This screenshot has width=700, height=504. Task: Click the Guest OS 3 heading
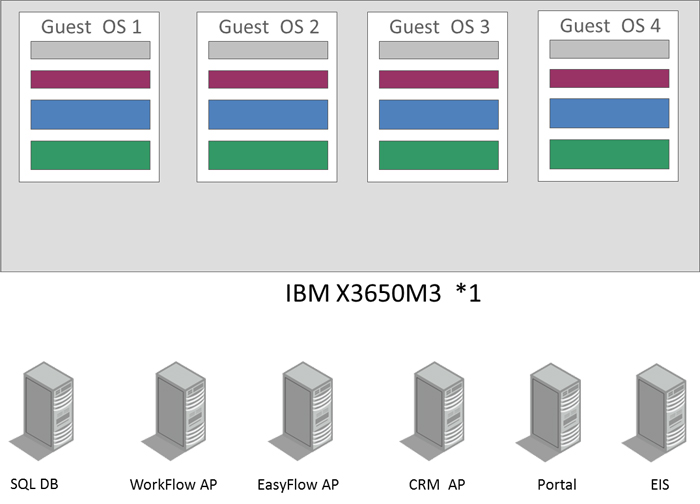point(439,26)
